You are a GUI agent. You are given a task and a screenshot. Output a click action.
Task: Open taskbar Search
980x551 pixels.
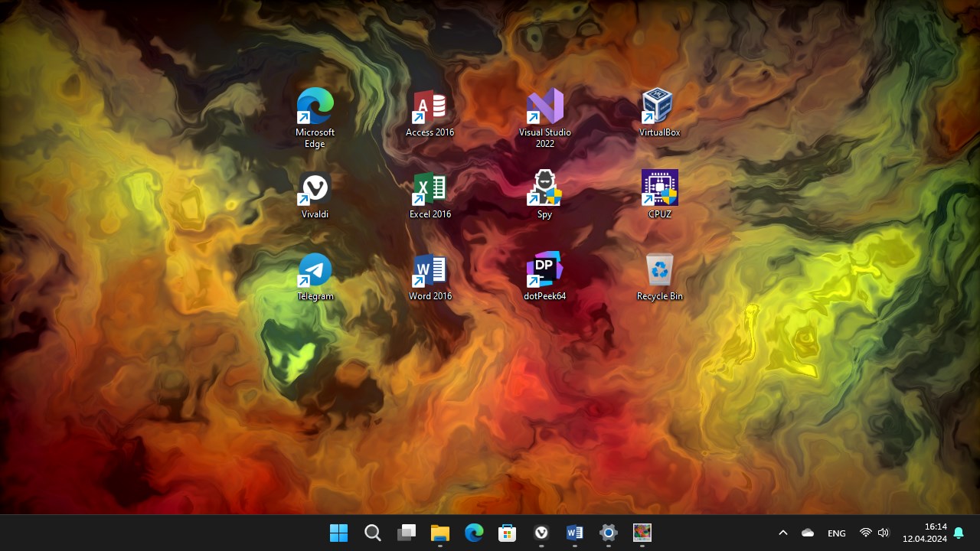(372, 533)
